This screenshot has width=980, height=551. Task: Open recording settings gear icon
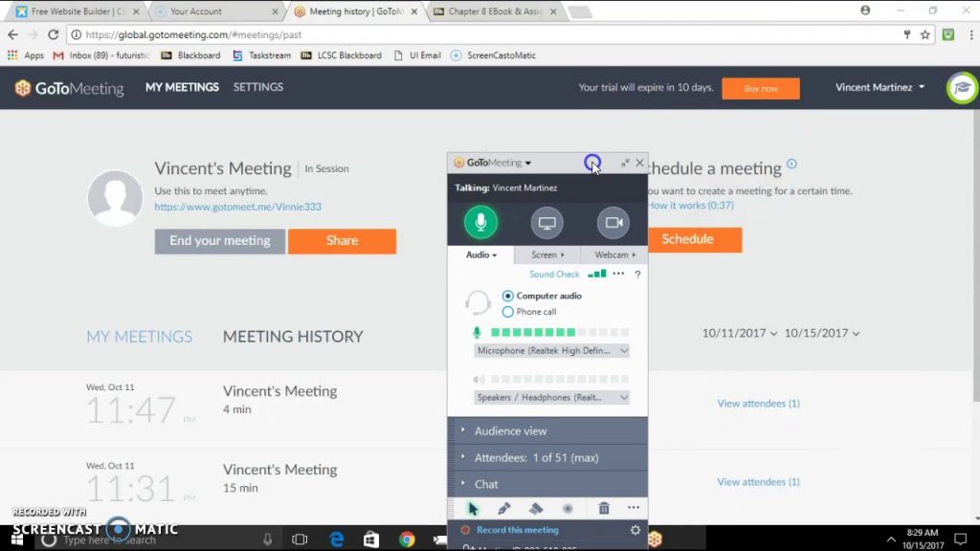635,530
